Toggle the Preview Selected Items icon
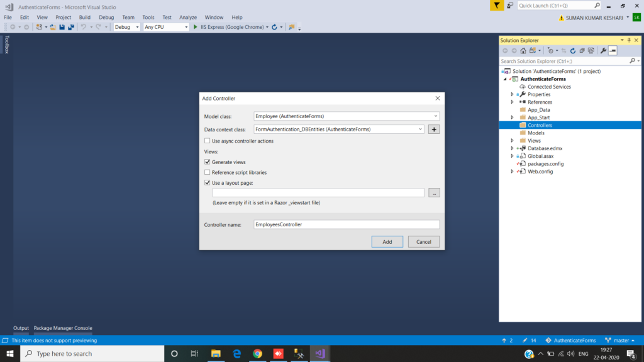Screen dimensions: 644x362 [x=613, y=50]
